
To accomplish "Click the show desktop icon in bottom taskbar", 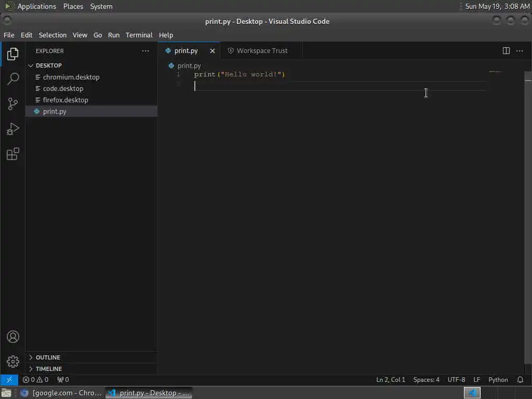I will pos(6,393).
